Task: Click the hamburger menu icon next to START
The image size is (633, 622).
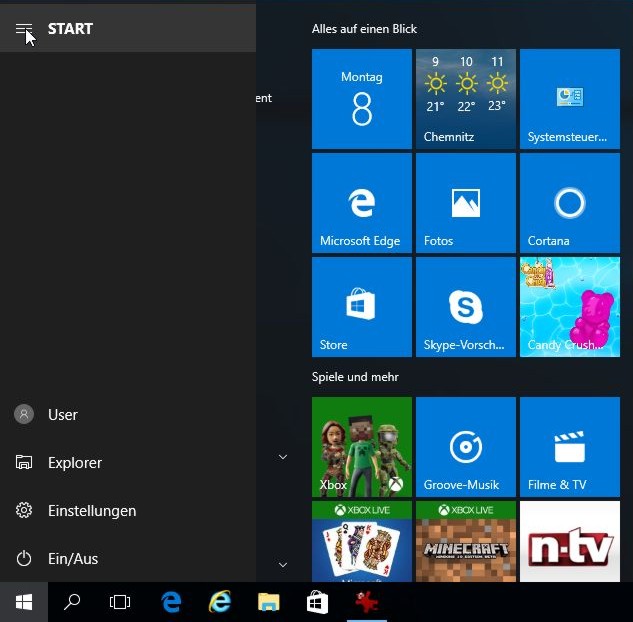Action: pyautogui.click(x=23, y=29)
